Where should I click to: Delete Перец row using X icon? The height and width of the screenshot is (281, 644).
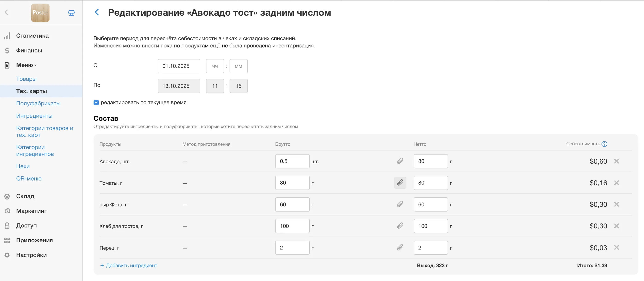[x=616, y=247]
